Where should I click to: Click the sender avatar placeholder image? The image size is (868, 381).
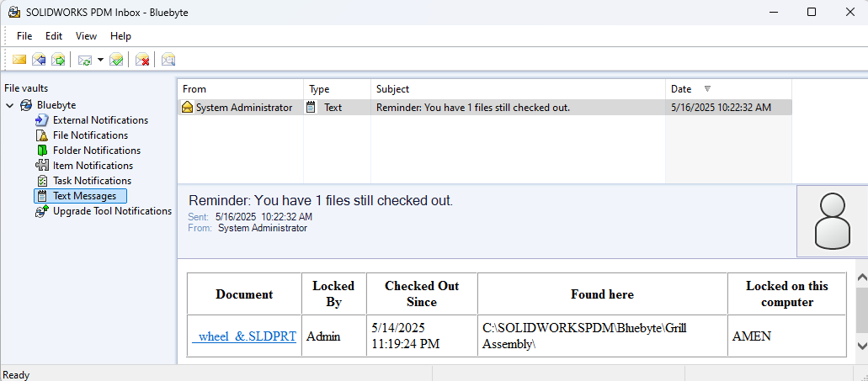(x=832, y=221)
